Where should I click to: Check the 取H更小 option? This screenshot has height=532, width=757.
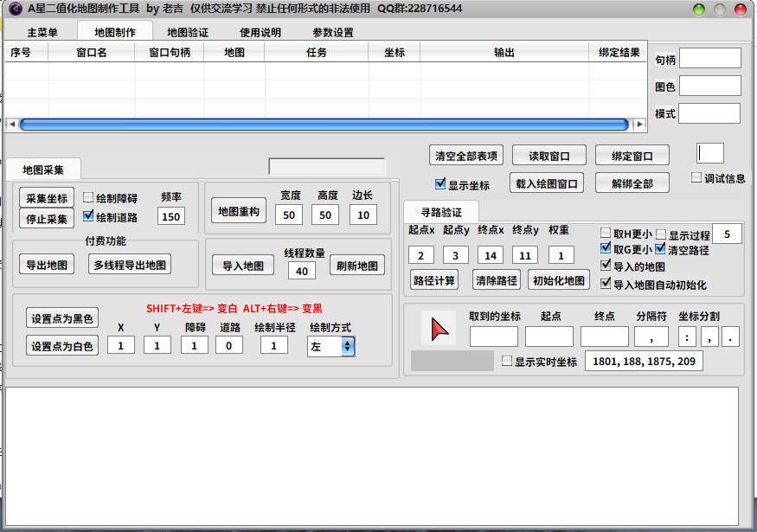(604, 232)
